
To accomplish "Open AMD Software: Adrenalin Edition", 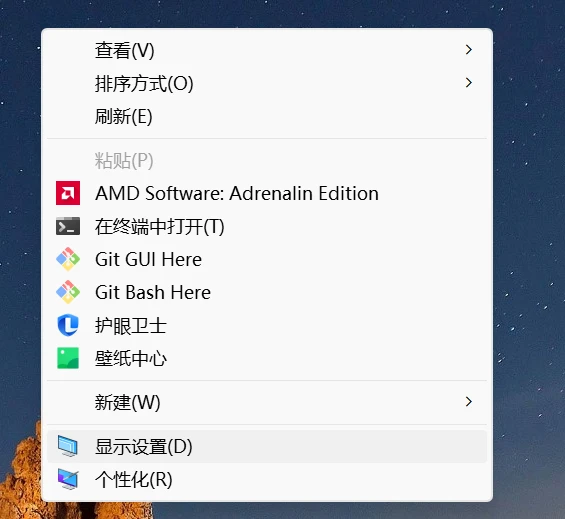I will 267,193.
